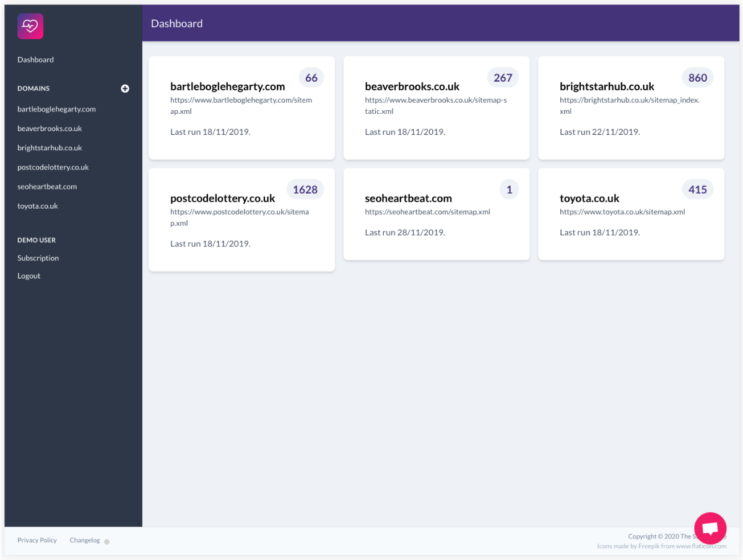Click the badge showing 1
The width and height of the screenshot is (743, 560).
pyautogui.click(x=510, y=189)
